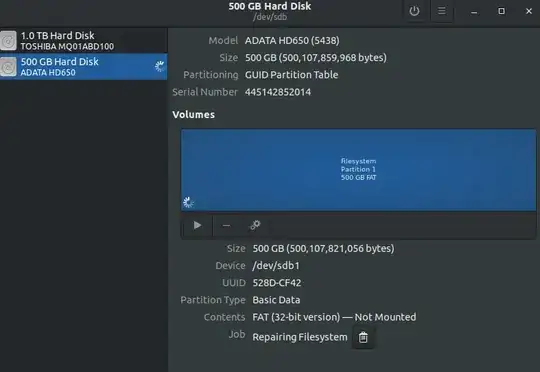This screenshot has width=540, height=372.
Task: Click the spinner inside the volume block
Action: pyautogui.click(x=188, y=203)
